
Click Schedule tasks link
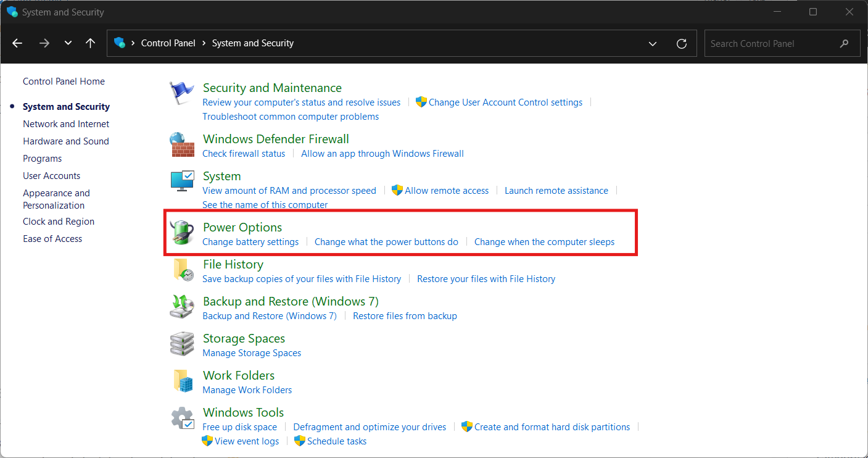coord(337,441)
